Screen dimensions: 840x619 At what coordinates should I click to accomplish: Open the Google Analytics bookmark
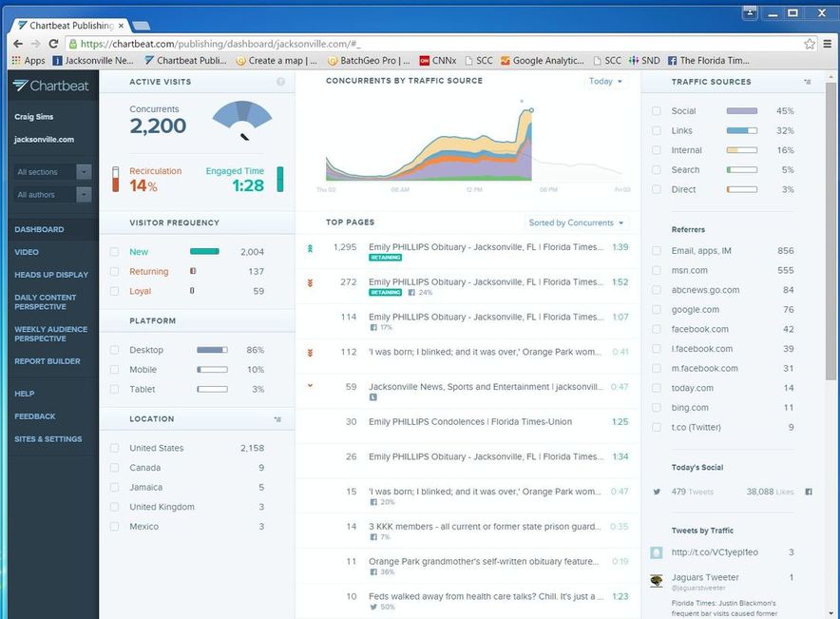pyautogui.click(x=543, y=61)
